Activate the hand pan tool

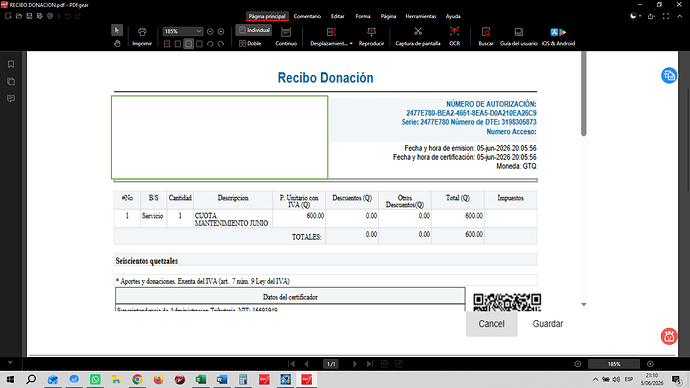(x=117, y=44)
